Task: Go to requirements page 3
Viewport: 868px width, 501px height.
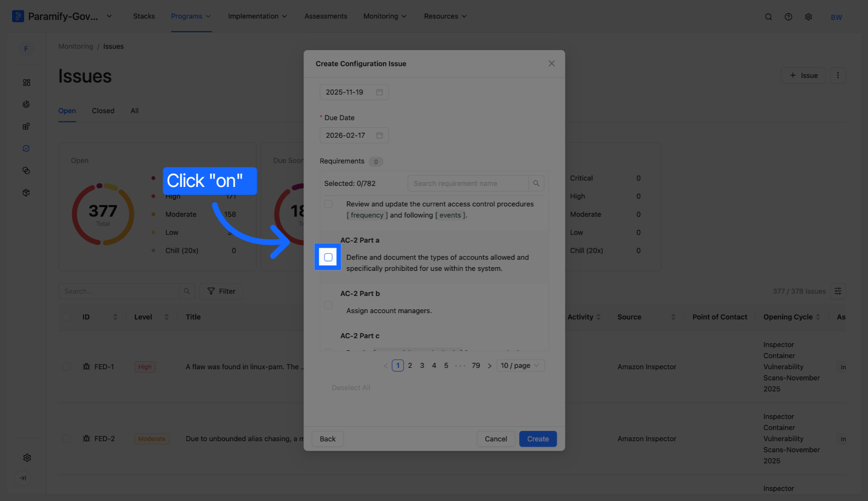Action: (422, 366)
